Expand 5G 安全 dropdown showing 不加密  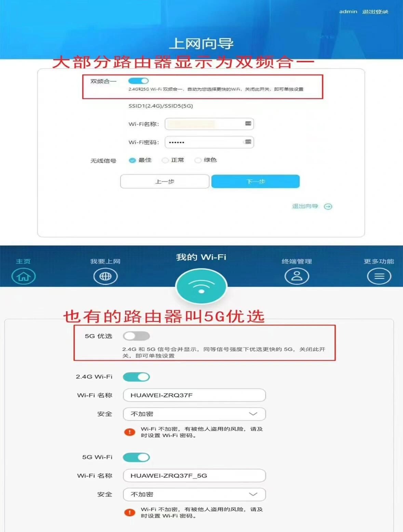tap(194, 494)
